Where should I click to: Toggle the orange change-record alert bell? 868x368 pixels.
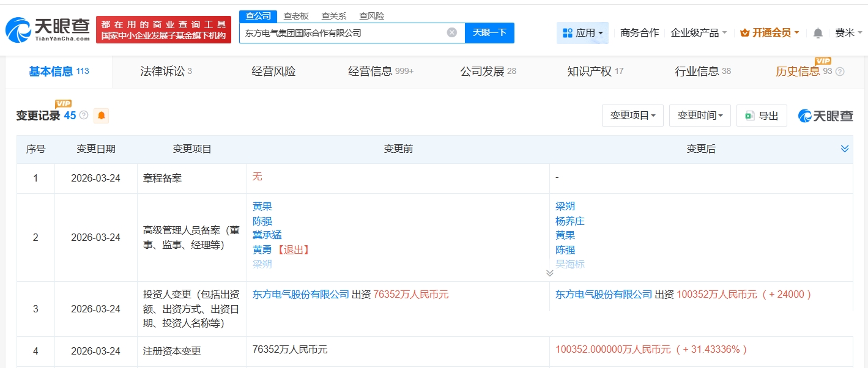[101, 115]
